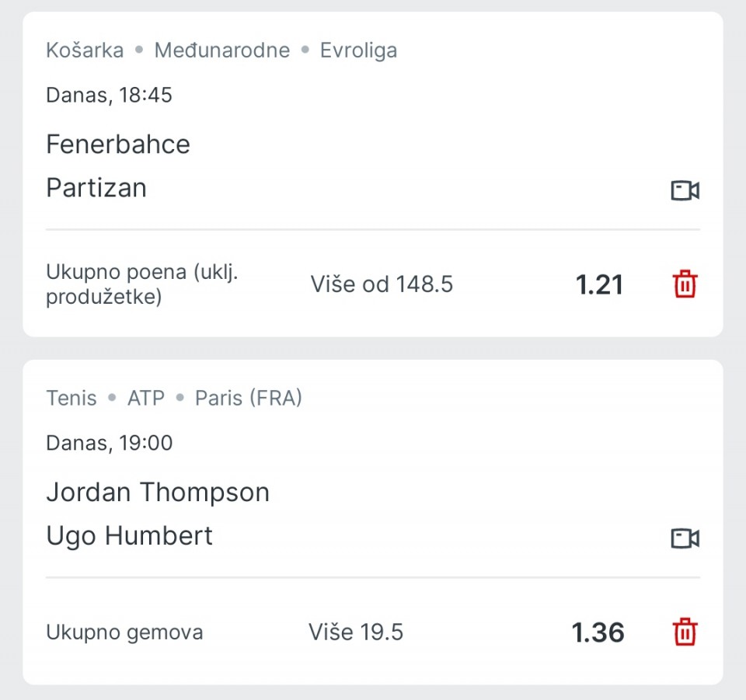Remove the Thompson–Humbert bet from slip
Screen dimensions: 746x700
point(685,632)
